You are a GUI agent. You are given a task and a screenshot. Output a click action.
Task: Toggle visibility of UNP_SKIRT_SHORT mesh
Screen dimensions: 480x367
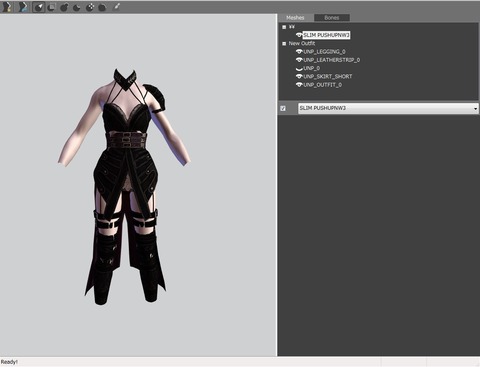point(299,76)
